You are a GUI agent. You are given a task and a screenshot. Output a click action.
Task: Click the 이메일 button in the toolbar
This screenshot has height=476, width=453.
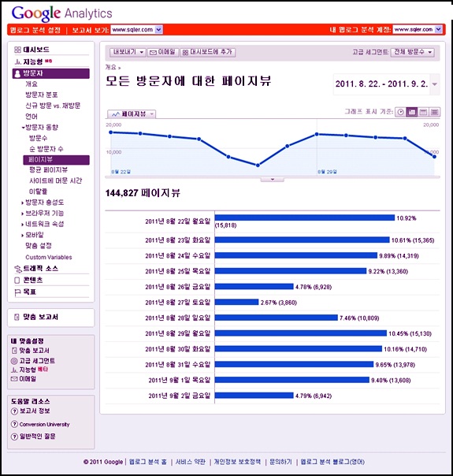[163, 52]
